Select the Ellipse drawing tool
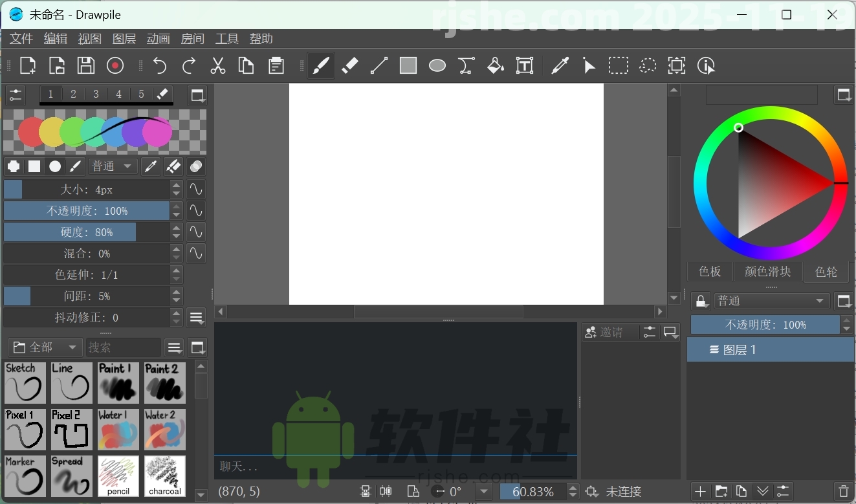 [x=437, y=65]
